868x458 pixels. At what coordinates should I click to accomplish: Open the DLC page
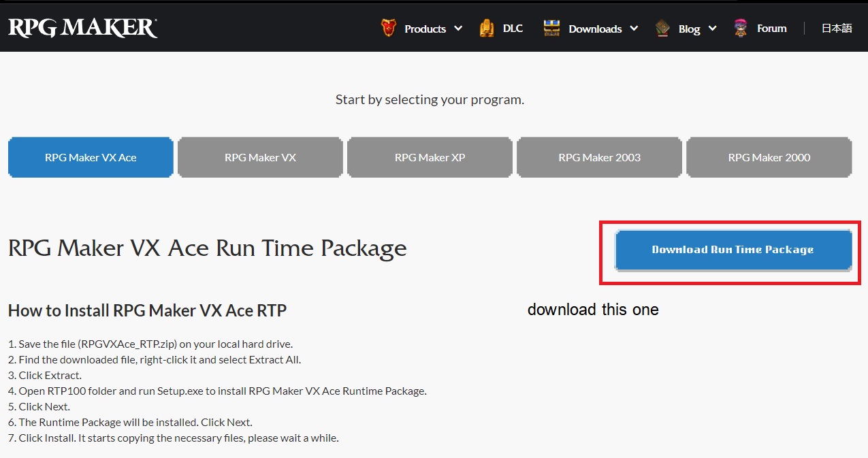pyautogui.click(x=513, y=29)
